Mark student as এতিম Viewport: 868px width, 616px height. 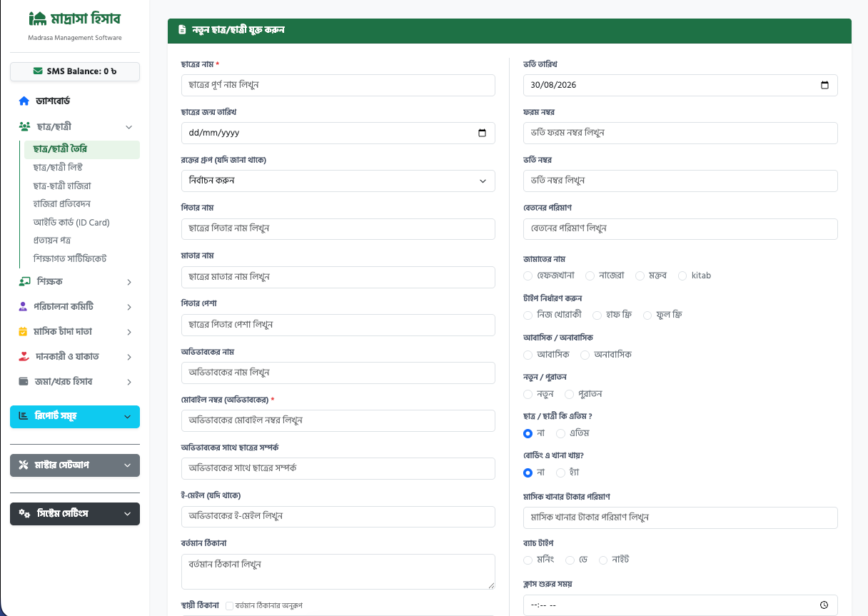coord(561,433)
